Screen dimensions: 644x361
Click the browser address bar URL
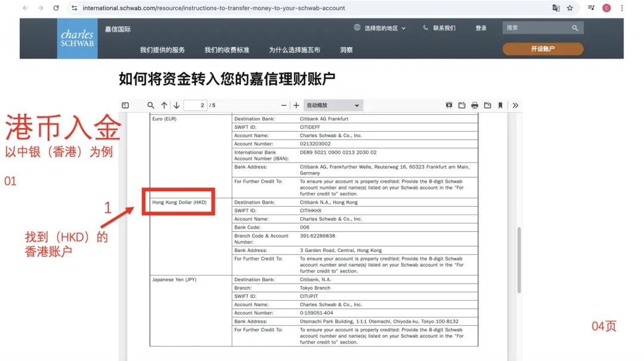[213, 8]
